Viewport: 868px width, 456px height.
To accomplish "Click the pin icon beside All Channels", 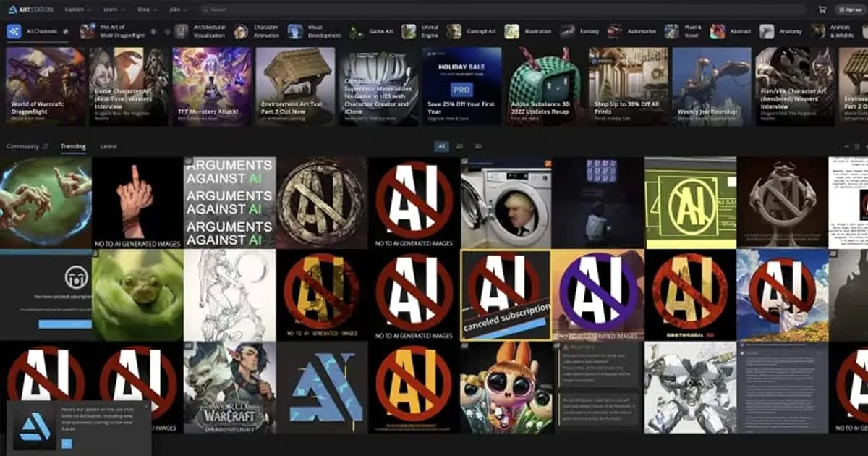I will (65, 32).
